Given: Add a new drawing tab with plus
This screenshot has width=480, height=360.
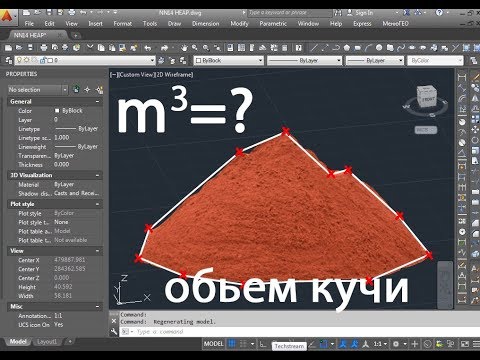Looking at the screenshot, I should tap(76, 35).
